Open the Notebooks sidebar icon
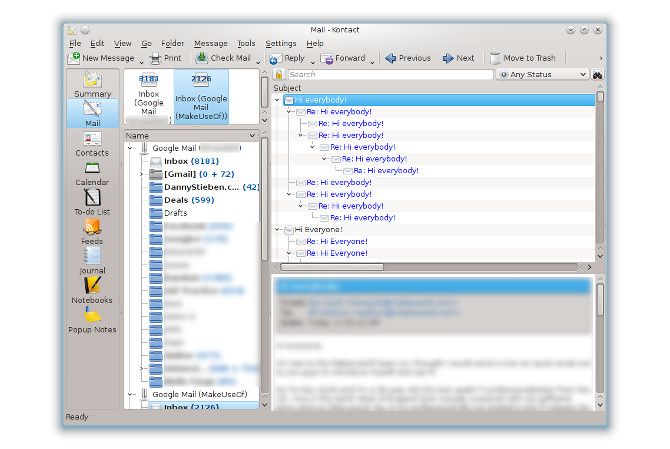The width and height of the screenshot is (670, 449). pyautogui.click(x=92, y=291)
